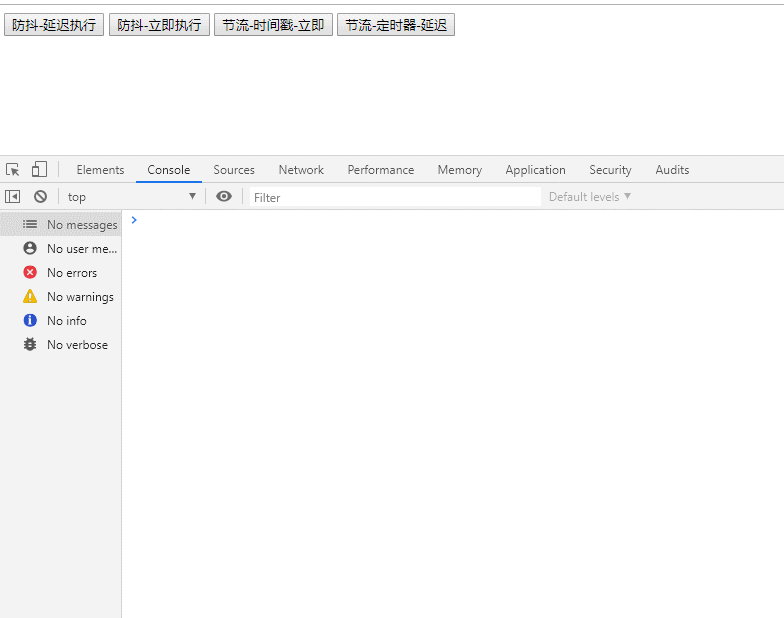
Task: Hide the console sidebar panel
Action: click(13, 197)
